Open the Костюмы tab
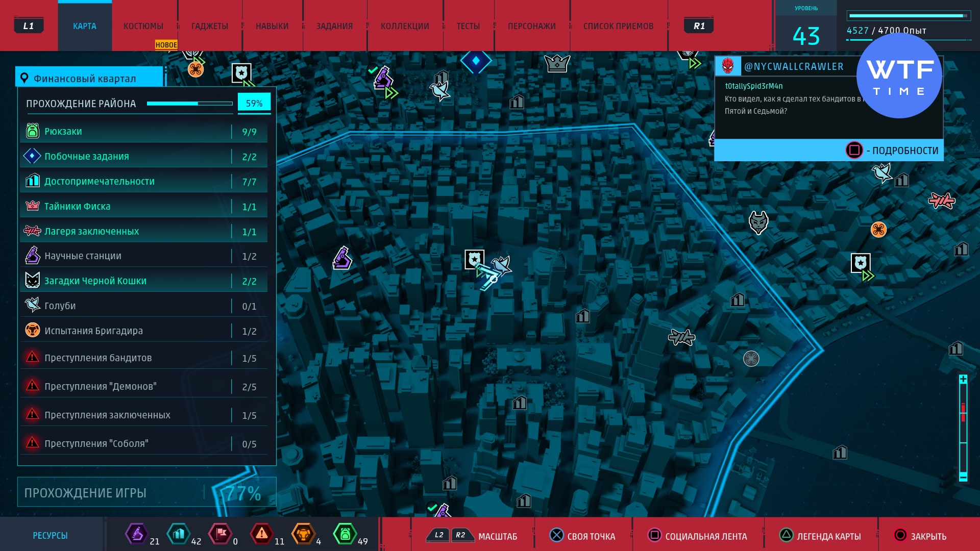980x551 pixels. point(143,26)
